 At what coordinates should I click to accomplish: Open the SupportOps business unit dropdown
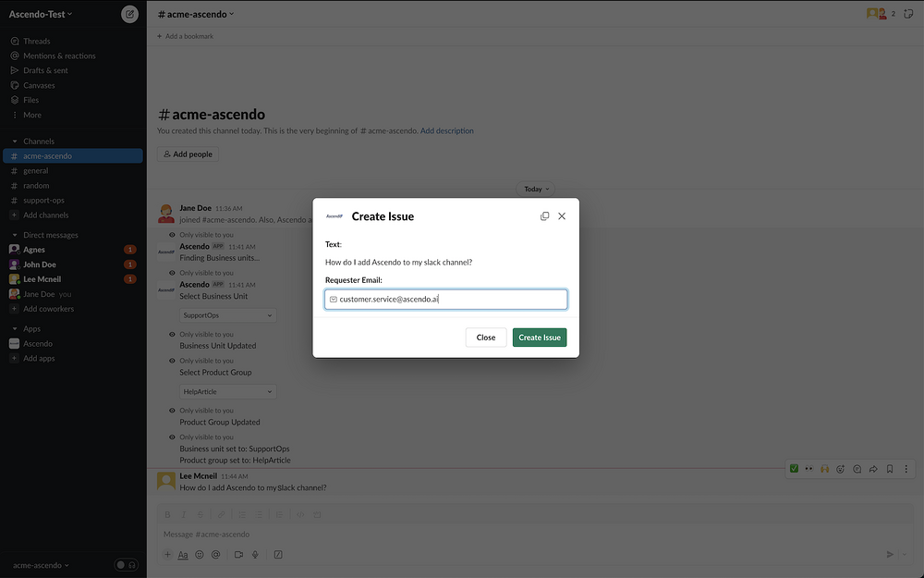(x=227, y=315)
